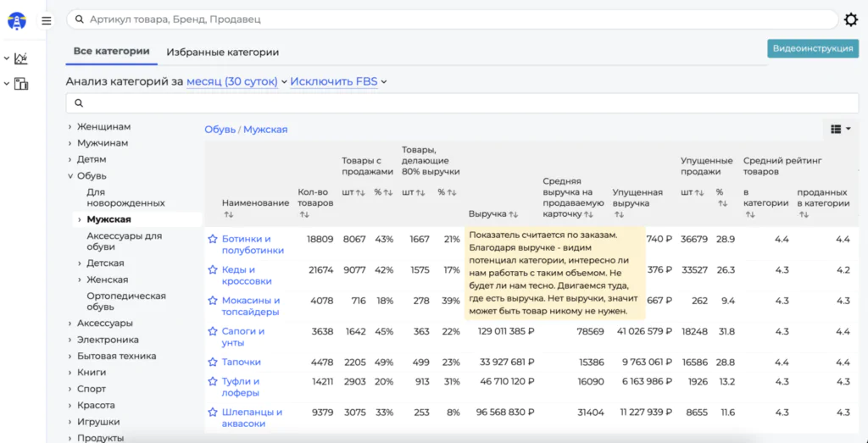Select Электроника in the category tree
The height and width of the screenshot is (443, 868).
108,340
